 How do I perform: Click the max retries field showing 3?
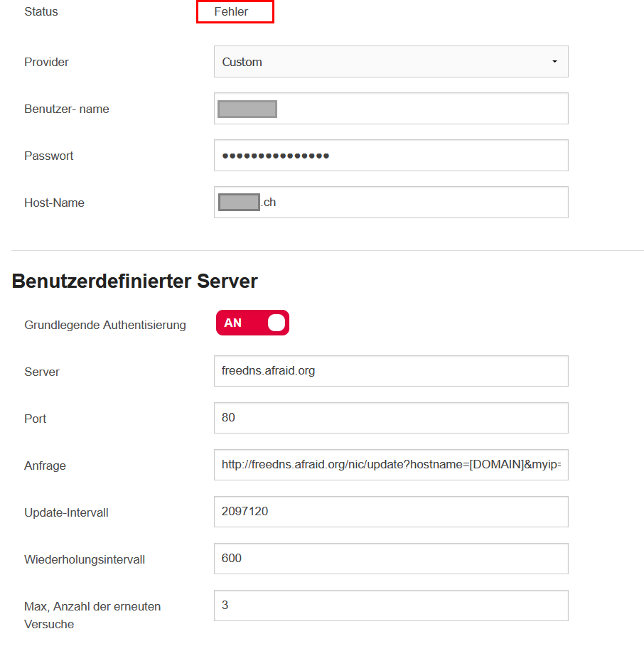[390, 606]
